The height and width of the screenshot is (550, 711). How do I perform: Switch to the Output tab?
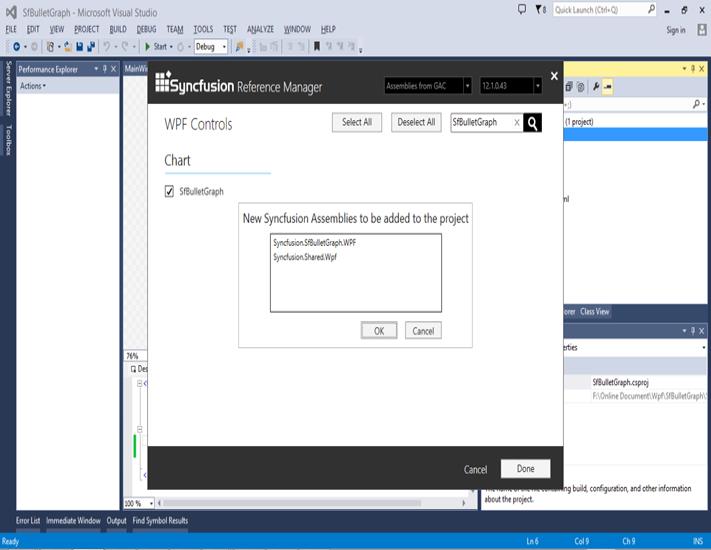pyautogui.click(x=117, y=521)
